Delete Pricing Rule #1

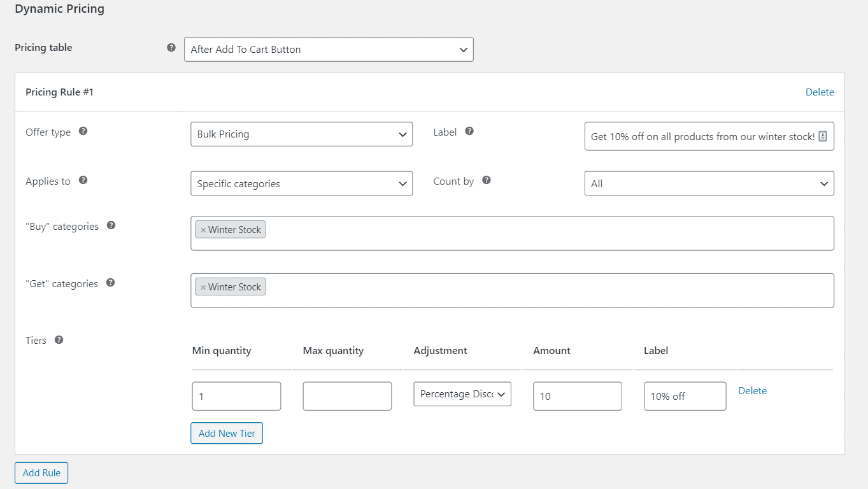(x=820, y=92)
